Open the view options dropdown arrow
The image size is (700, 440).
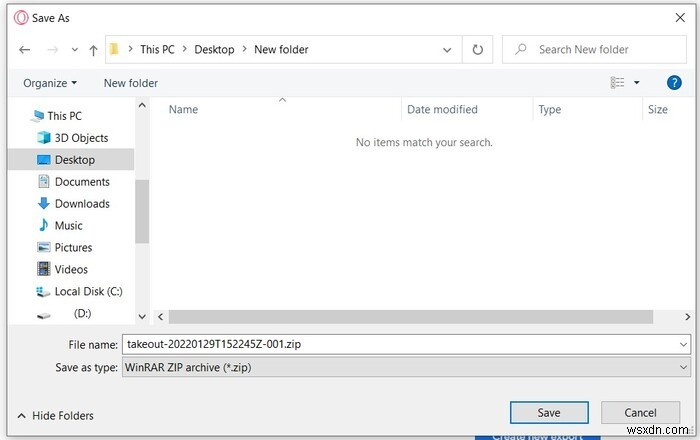pos(637,83)
